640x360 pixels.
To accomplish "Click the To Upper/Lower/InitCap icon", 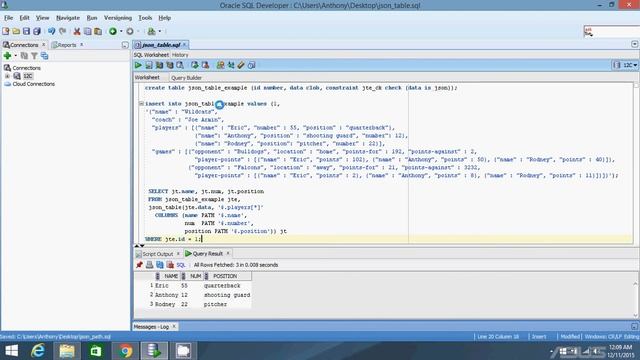I will coord(231,65).
